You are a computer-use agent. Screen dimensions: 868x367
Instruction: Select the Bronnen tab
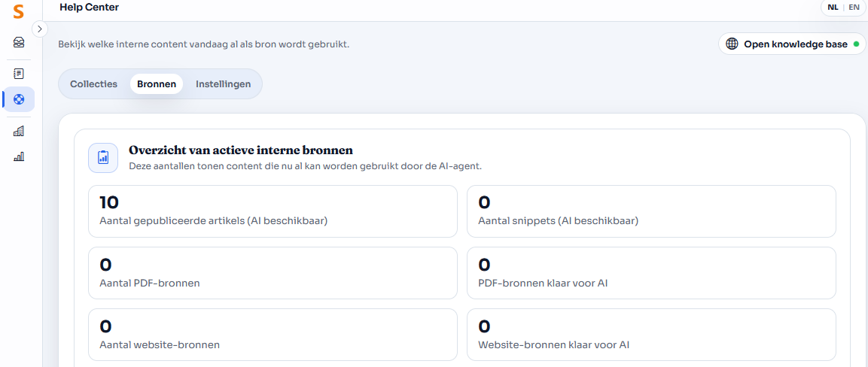[157, 84]
